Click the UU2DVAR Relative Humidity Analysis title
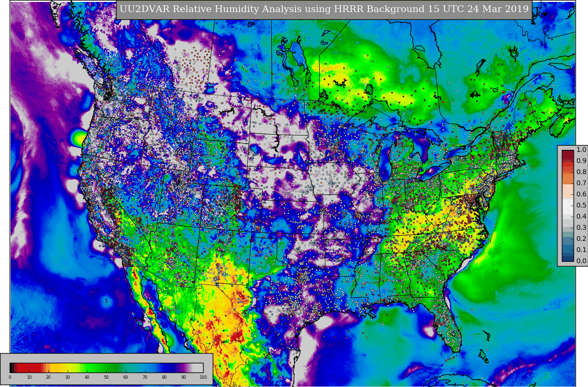This screenshot has width=588, height=387. pos(324,9)
